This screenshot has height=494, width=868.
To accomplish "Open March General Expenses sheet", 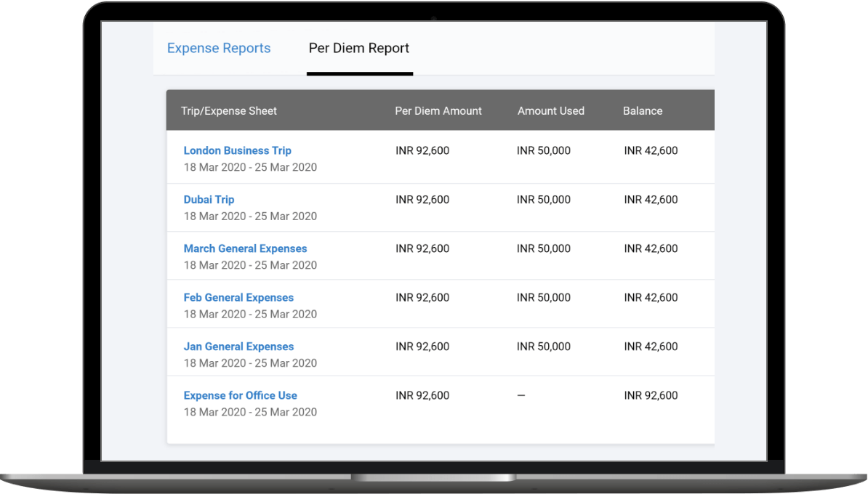I will tap(245, 248).
